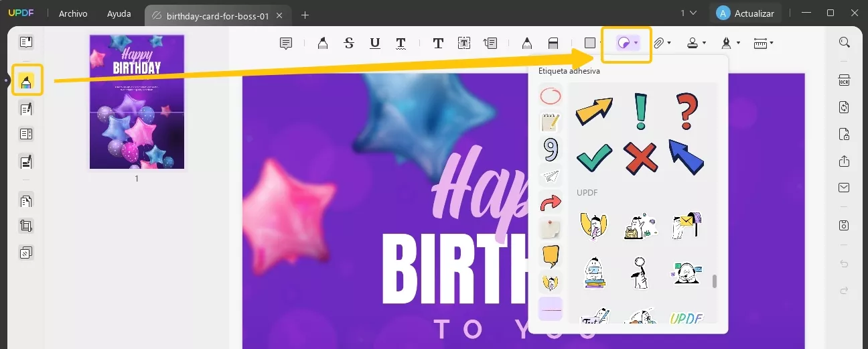Open the window count '1' dropdown
Image resolution: width=868 pixels, height=349 pixels.
[x=689, y=13]
